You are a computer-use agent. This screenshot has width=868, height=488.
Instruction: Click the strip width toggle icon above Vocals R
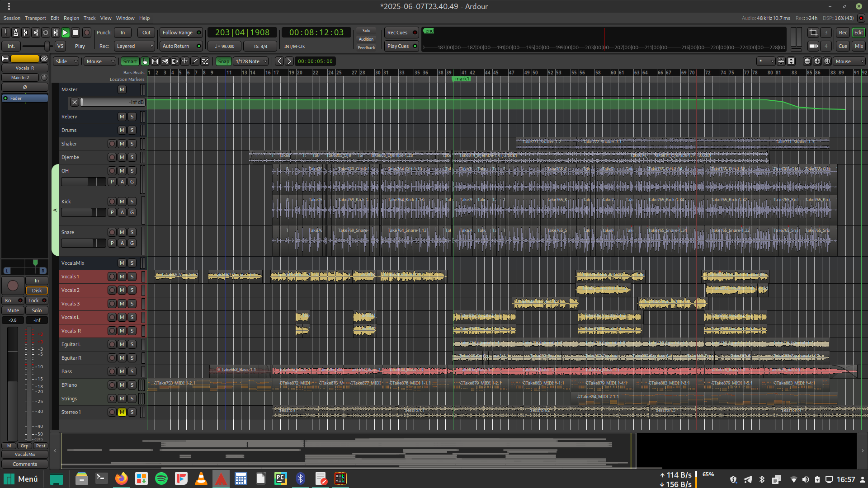pos(5,59)
